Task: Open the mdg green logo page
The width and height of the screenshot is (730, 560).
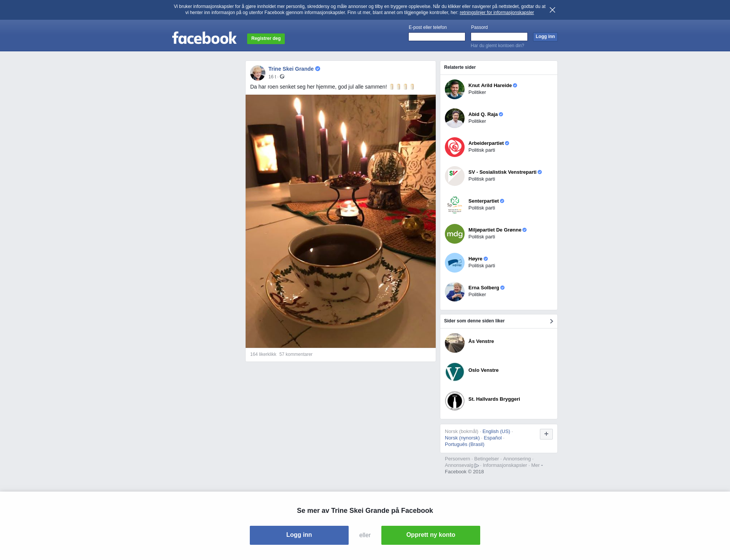Action: [454, 234]
